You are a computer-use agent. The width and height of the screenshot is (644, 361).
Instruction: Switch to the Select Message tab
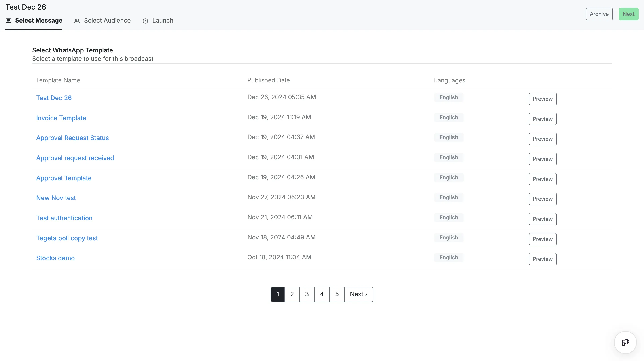(x=34, y=21)
